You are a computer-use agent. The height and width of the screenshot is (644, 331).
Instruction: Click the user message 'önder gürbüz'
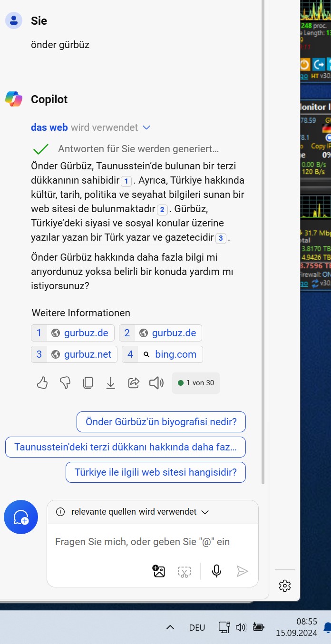point(60,45)
